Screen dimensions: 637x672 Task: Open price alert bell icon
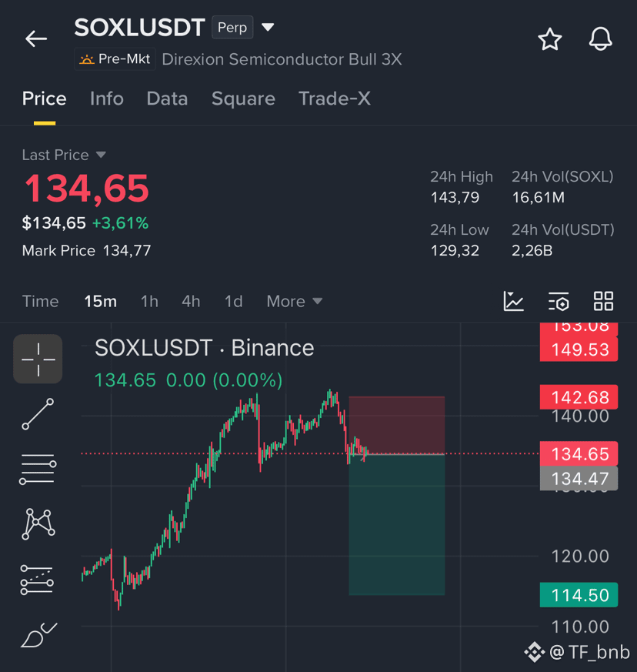[600, 39]
